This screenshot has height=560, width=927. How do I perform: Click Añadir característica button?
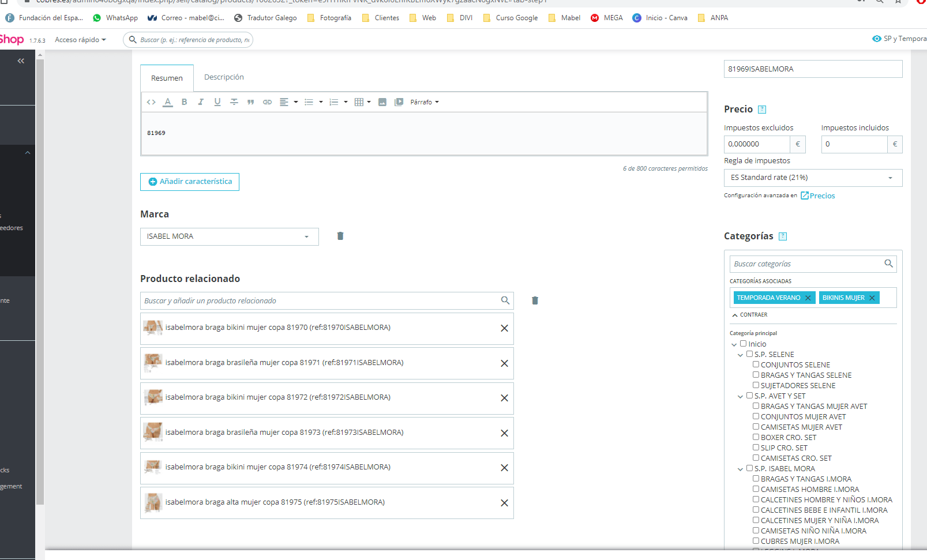click(190, 182)
